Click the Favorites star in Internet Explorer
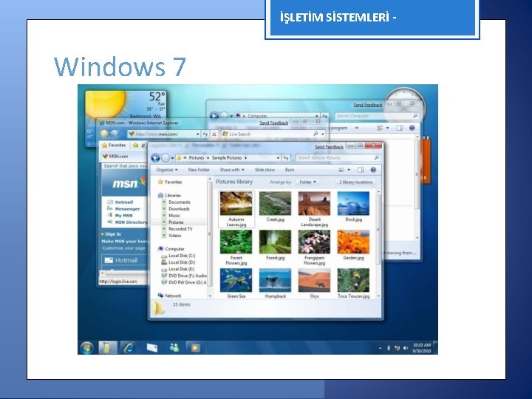This screenshot has height=399, width=532. pos(104,146)
